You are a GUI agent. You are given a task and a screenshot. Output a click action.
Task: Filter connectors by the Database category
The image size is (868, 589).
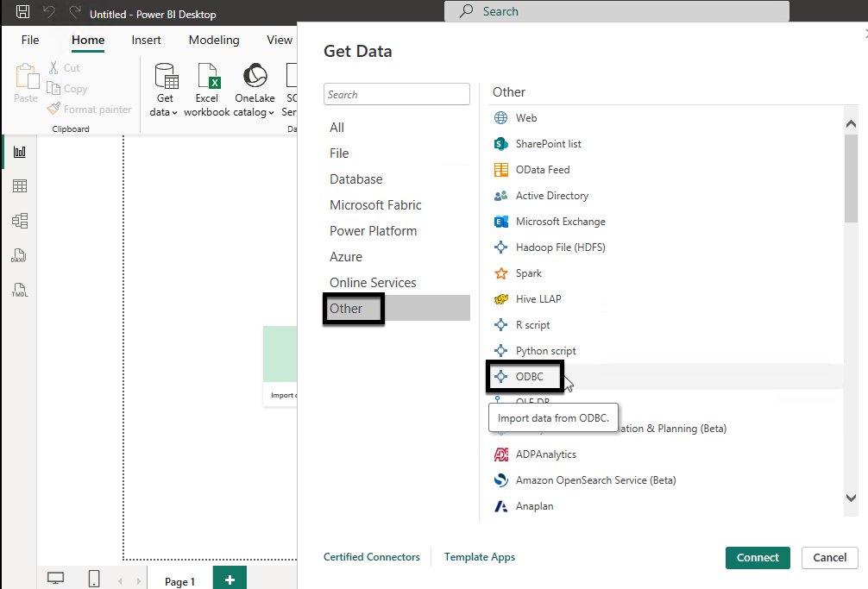[x=355, y=179]
